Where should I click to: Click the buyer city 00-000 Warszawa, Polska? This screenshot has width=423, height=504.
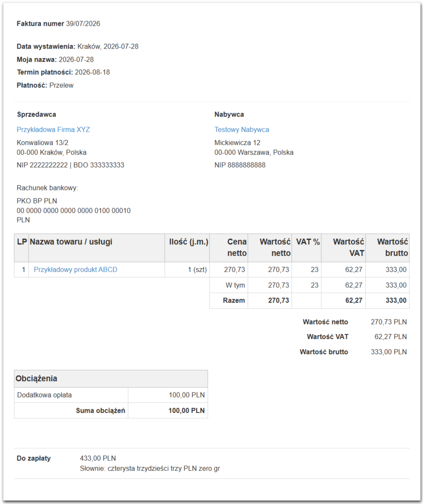pos(254,152)
